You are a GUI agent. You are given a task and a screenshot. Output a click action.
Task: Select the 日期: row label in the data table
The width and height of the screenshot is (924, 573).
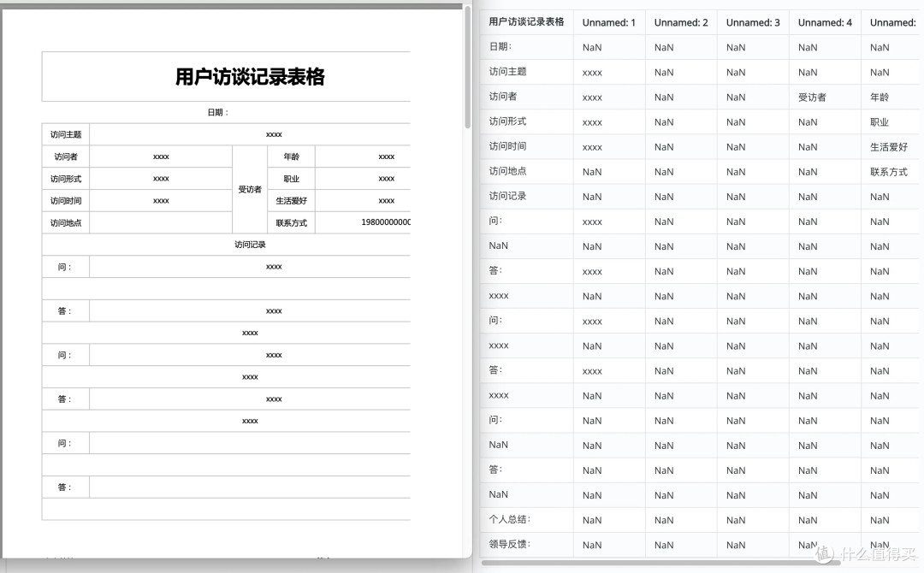click(500, 46)
